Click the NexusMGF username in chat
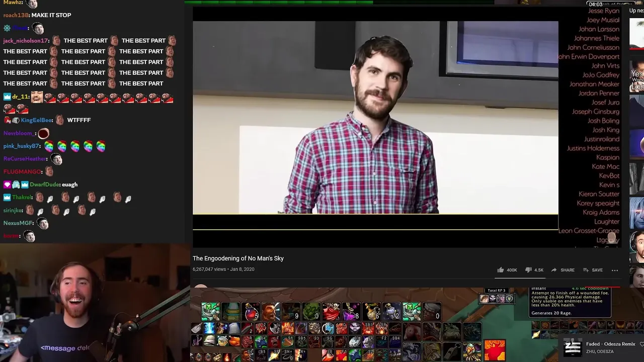 18,223
